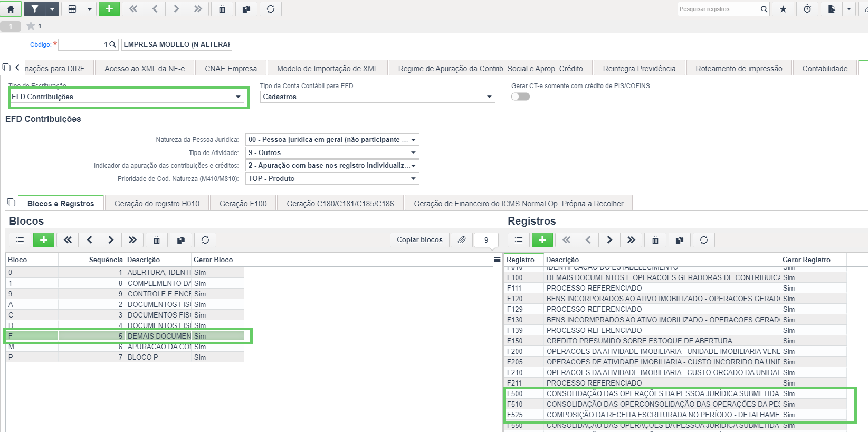Go to next bloco record
The image size is (868, 432).
click(111, 240)
